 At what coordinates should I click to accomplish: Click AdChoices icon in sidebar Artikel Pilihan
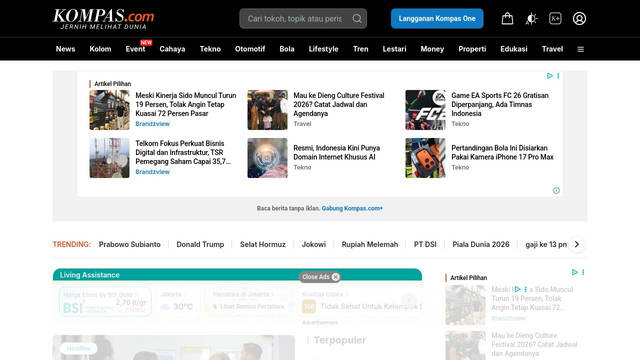point(575,272)
